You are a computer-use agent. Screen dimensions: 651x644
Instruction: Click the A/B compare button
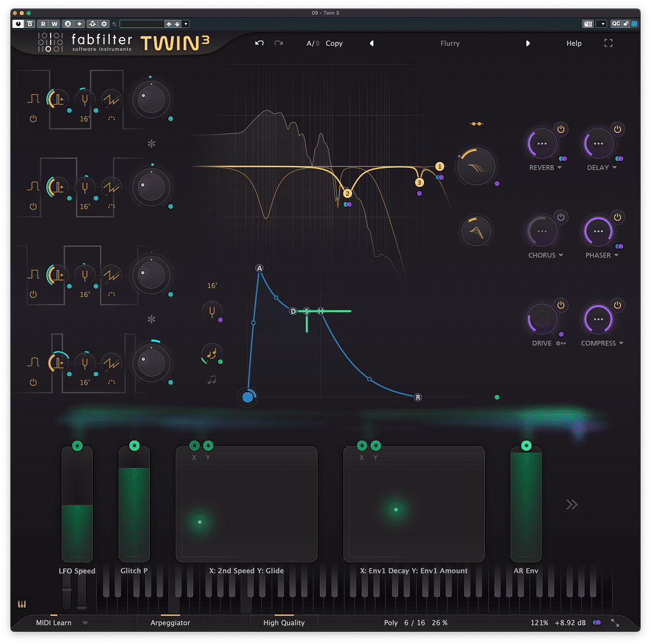pos(313,43)
